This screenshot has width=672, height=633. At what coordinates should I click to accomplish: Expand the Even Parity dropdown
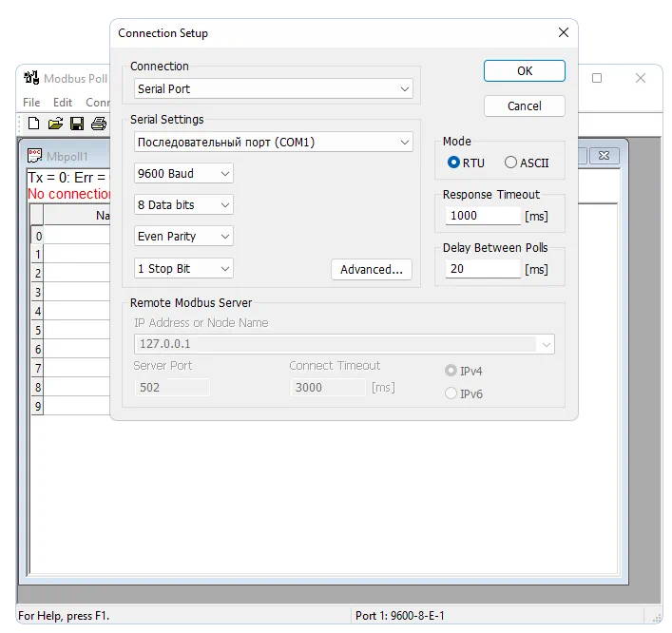183,237
